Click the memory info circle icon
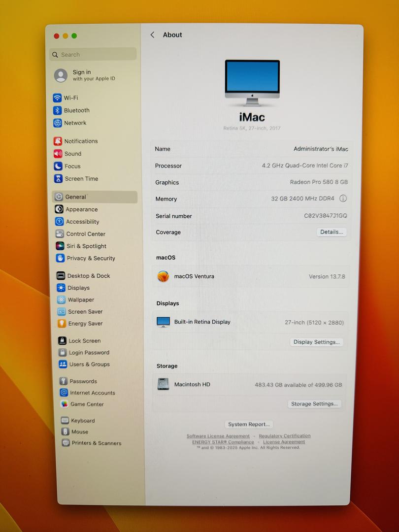399x532 pixels. click(x=343, y=199)
